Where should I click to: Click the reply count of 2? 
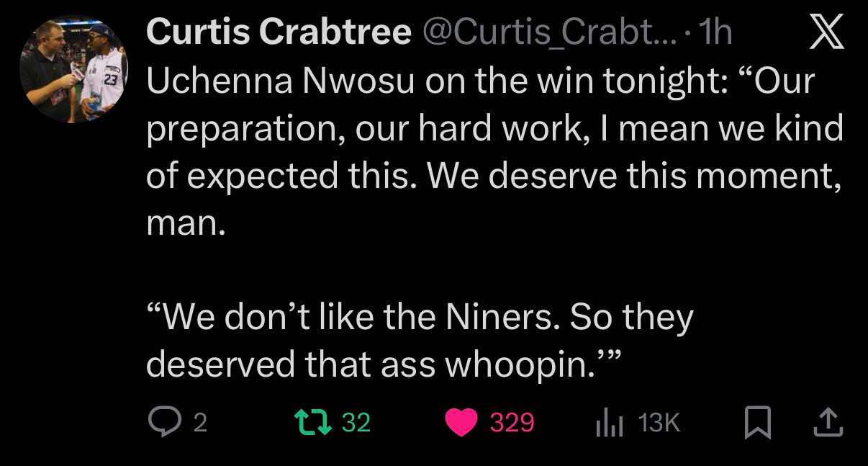[x=200, y=423]
